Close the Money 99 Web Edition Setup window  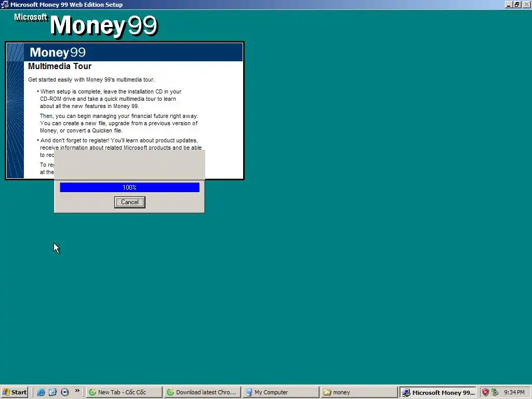(527, 5)
